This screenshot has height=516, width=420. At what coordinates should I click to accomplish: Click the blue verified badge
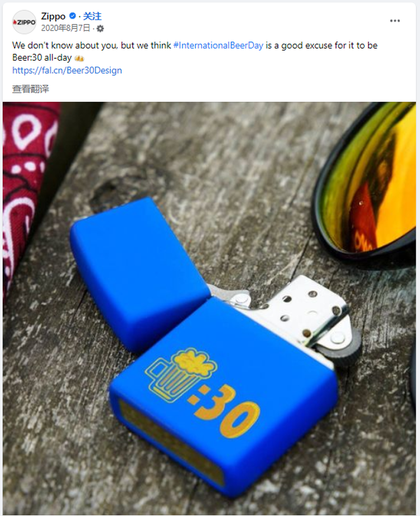click(73, 16)
